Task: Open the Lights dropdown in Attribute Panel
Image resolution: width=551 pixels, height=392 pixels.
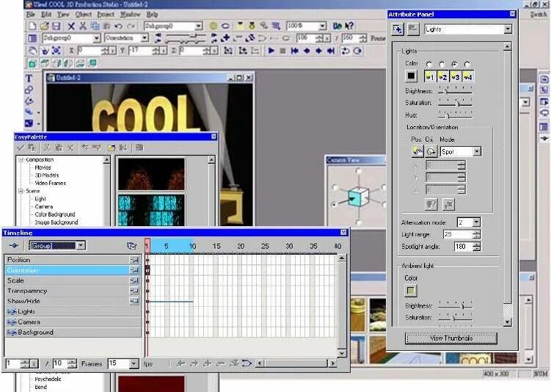Action: (x=508, y=29)
